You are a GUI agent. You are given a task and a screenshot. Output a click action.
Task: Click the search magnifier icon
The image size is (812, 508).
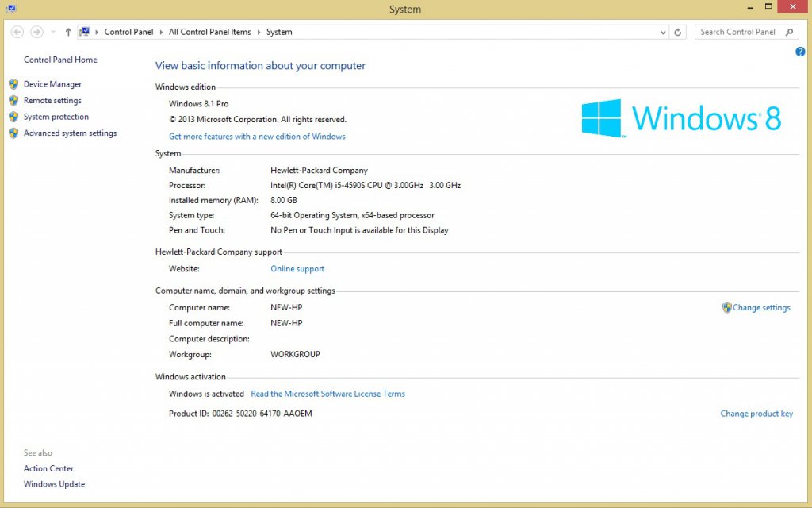tap(789, 32)
